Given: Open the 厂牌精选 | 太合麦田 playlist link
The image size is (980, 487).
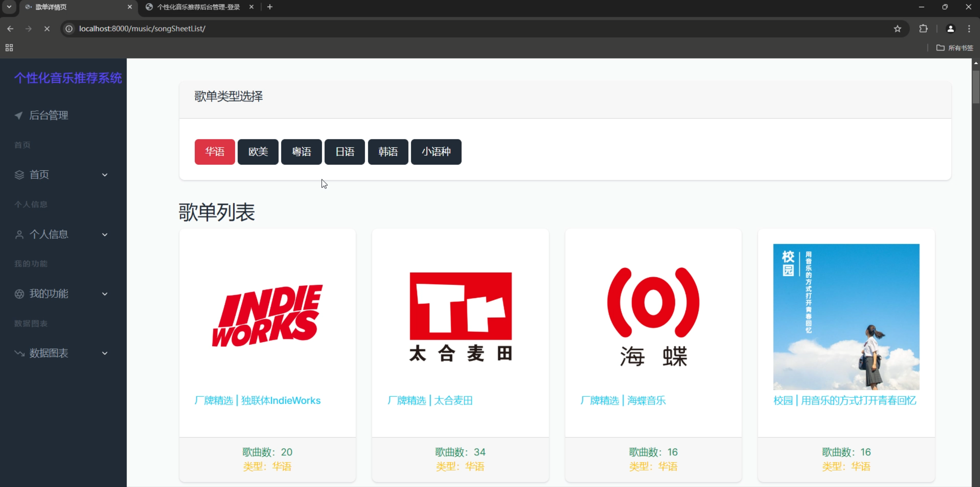Looking at the screenshot, I should tap(430, 400).
